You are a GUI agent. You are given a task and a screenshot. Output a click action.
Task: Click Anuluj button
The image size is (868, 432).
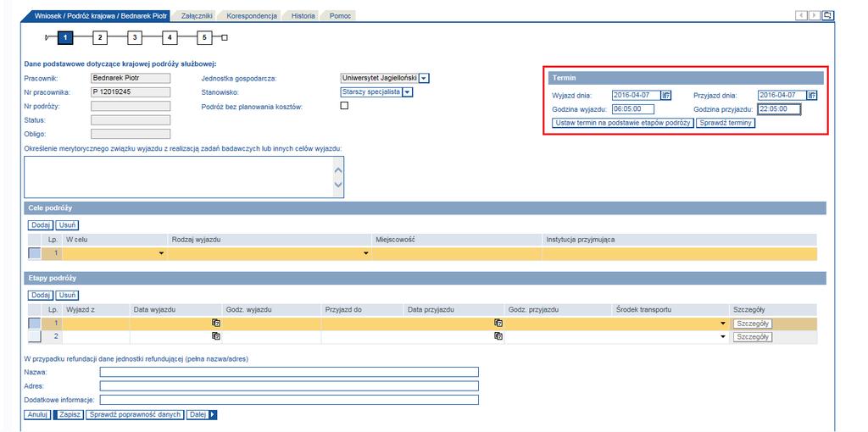(x=37, y=414)
